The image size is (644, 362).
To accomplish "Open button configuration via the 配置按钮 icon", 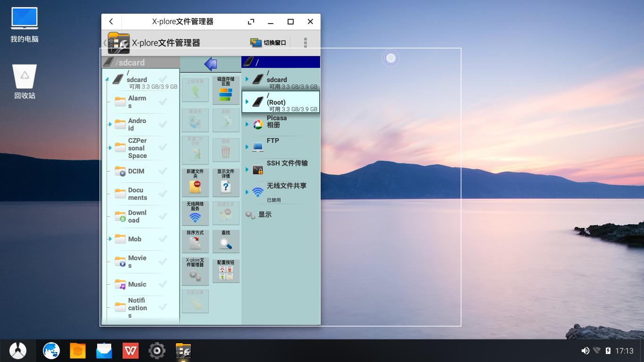I will (225, 271).
